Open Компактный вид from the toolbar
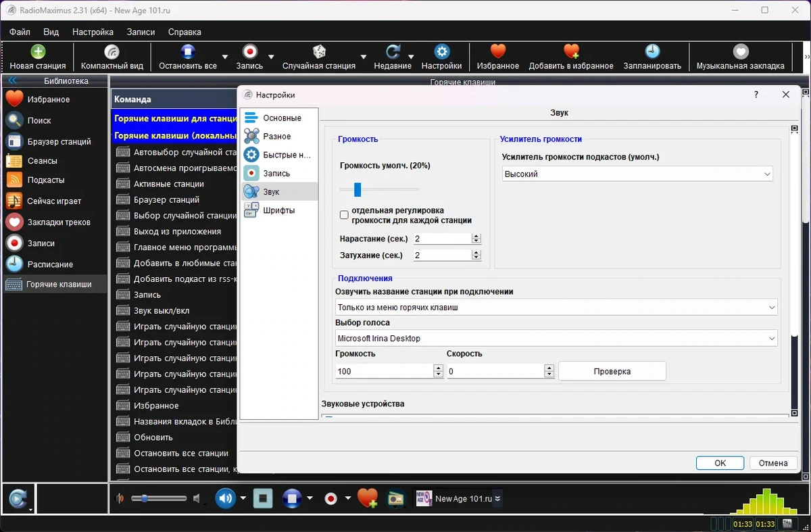The image size is (811, 532). click(112, 57)
